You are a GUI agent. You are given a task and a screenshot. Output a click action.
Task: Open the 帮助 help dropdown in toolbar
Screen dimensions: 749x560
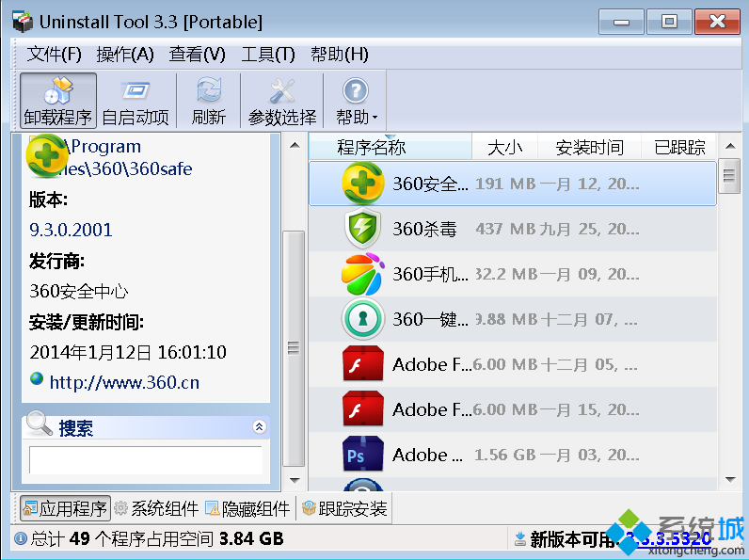356,101
